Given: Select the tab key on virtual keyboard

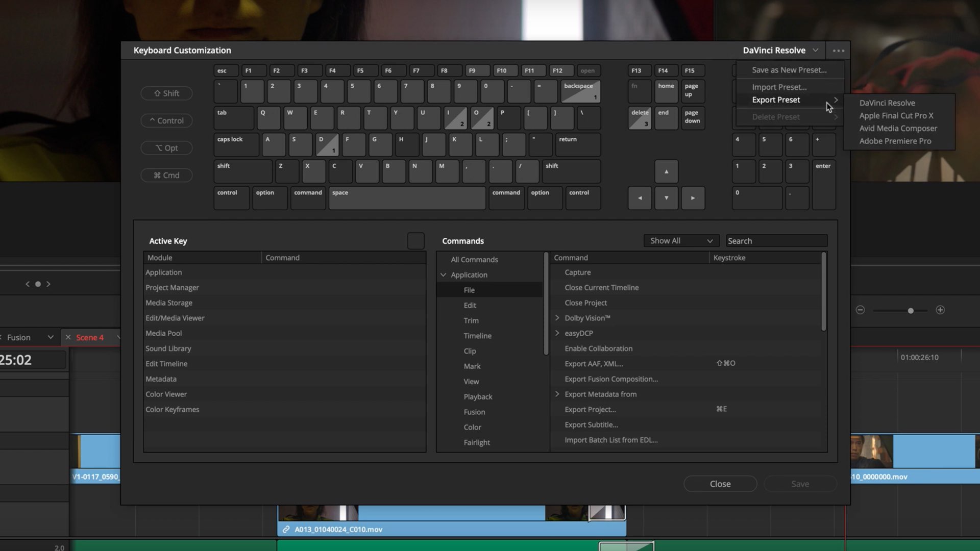Looking at the screenshot, I should coord(234,118).
